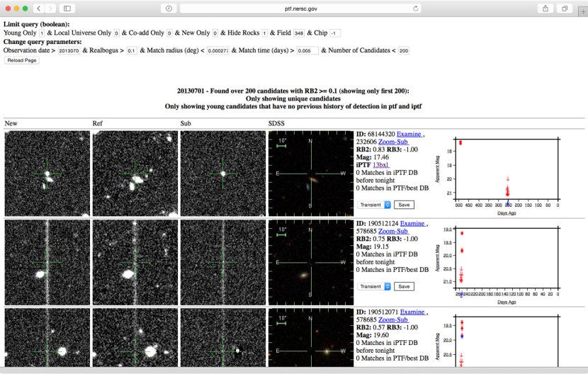Image resolution: width=588 pixels, height=374 pixels.
Task: Edit the Match time days field
Action: coord(307,50)
